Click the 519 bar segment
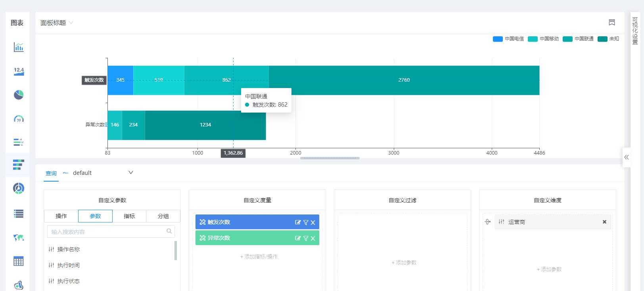 [x=159, y=80]
